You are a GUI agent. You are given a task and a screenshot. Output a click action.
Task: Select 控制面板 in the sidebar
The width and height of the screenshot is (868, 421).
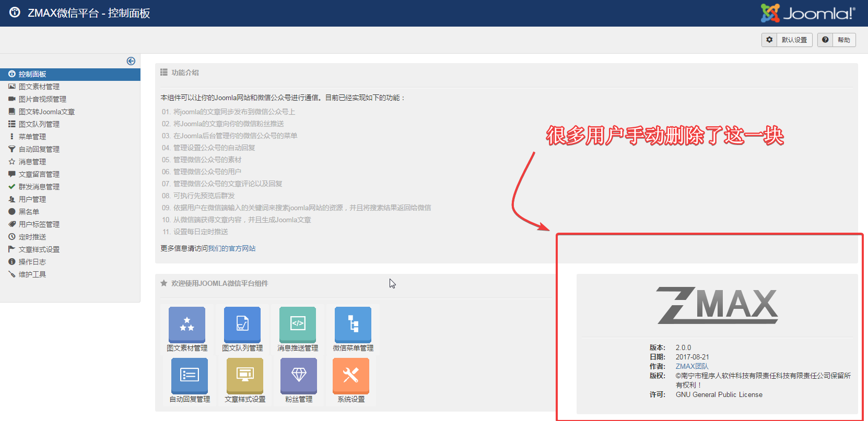pyautogui.click(x=70, y=74)
